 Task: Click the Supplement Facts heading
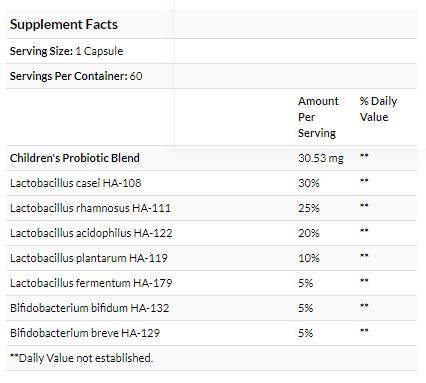coord(64,24)
